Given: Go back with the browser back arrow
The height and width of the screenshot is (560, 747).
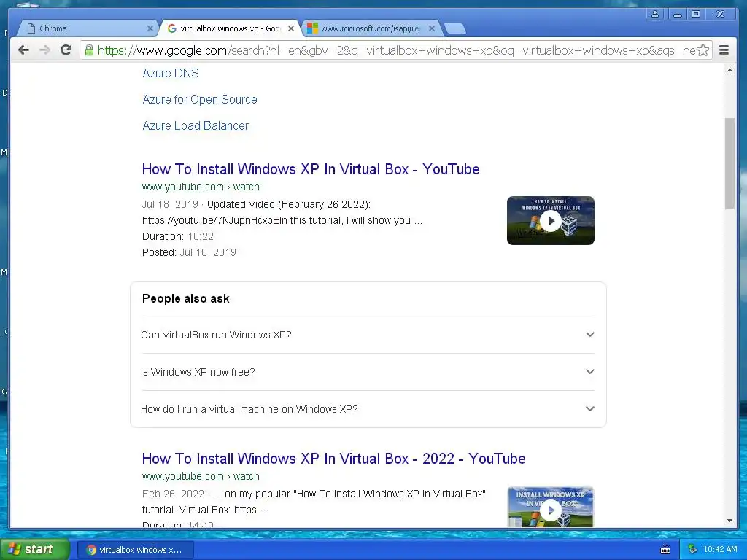Looking at the screenshot, I should [23, 50].
